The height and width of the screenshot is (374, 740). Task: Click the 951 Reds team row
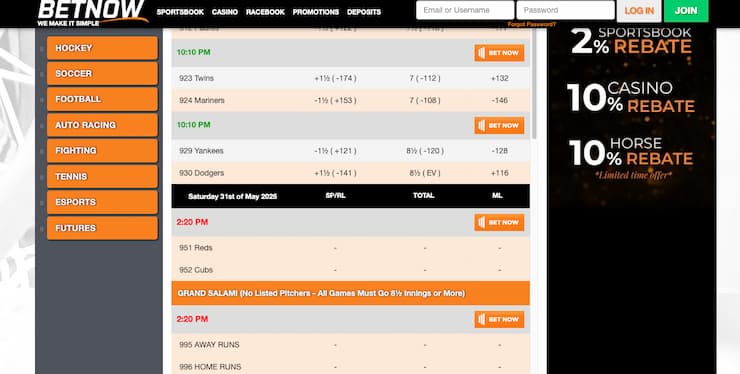350,248
